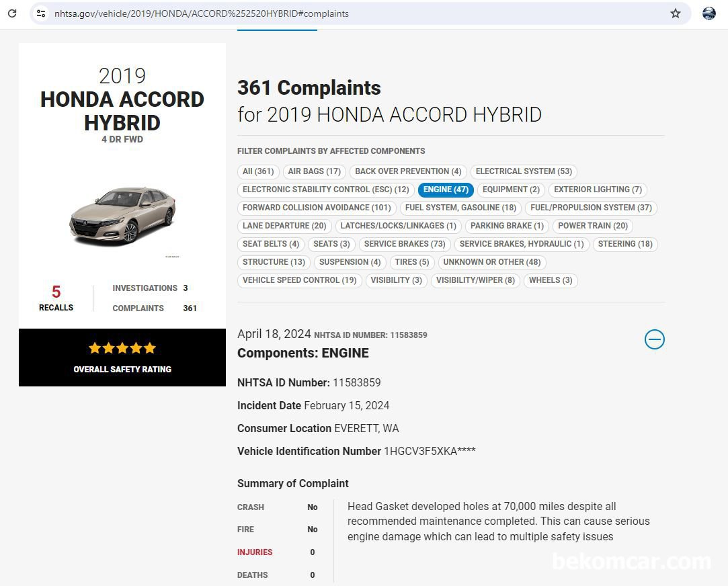The width and height of the screenshot is (728, 586).
Task: Filter by PARKING BRAKE (1)
Action: tap(507, 226)
